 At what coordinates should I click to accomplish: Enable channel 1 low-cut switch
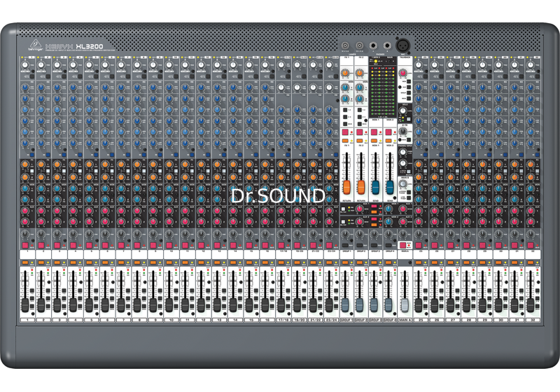[31, 76]
